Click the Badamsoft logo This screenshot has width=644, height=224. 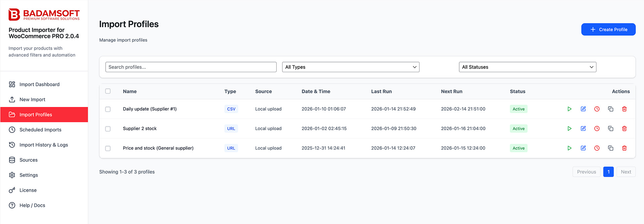[44, 14]
